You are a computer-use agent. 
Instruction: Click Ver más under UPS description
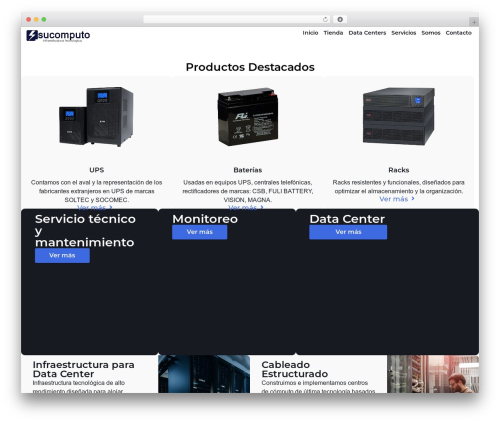(x=95, y=207)
